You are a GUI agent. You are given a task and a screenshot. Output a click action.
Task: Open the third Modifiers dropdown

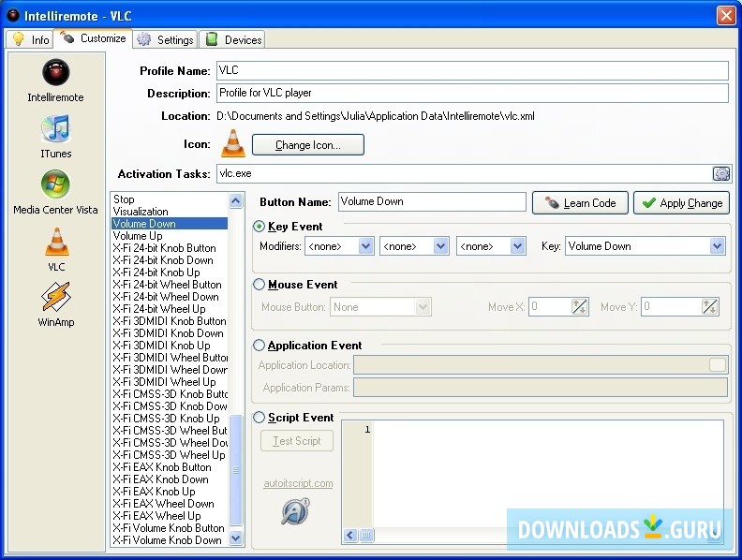(491, 246)
